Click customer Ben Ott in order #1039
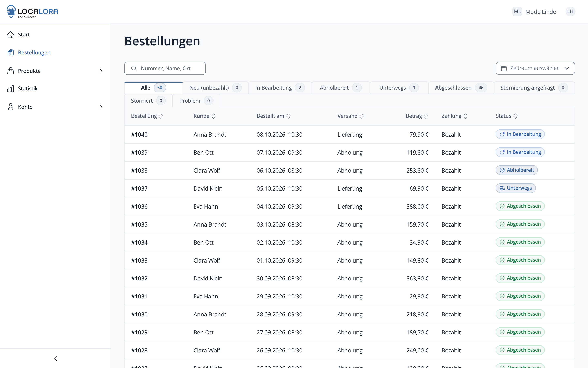This screenshot has width=588, height=368. coord(203,152)
